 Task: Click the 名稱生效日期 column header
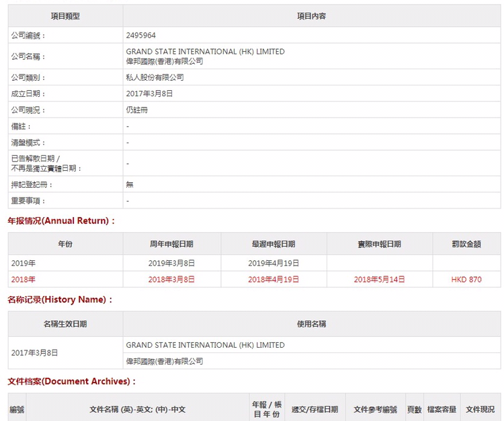coord(65,324)
